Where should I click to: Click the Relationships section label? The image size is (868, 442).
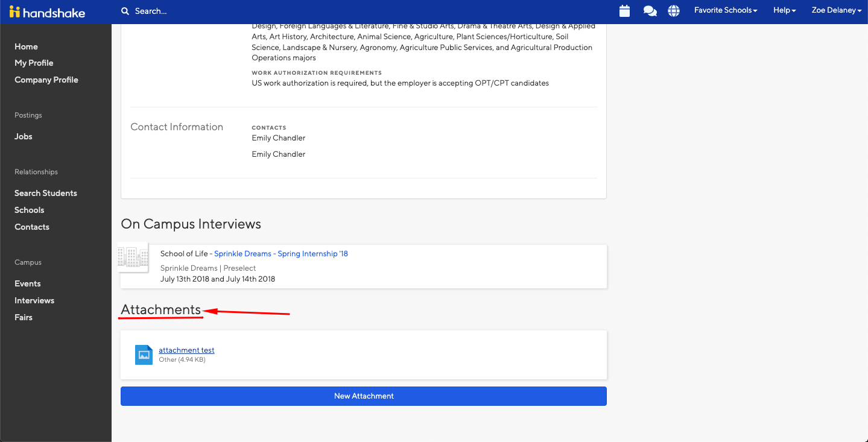36,172
